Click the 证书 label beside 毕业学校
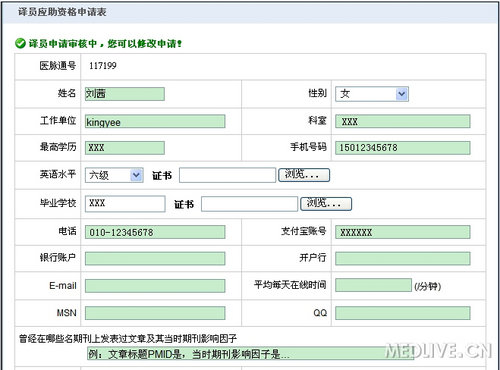This screenshot has width=500, height=370. click(184, 204)
